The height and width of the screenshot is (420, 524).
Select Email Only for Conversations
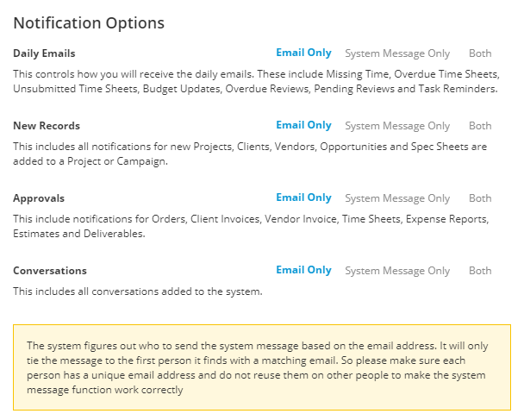(x=303, y=270)
